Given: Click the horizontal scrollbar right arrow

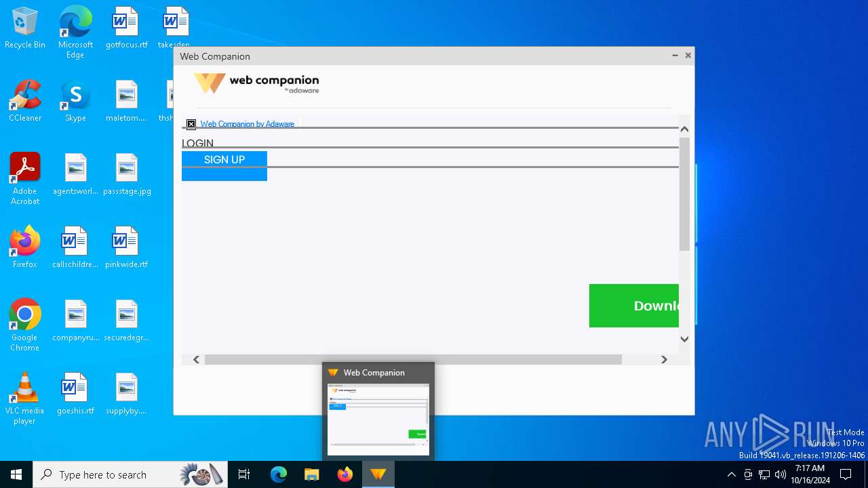Looking at the screenshot, I should 664,359.
